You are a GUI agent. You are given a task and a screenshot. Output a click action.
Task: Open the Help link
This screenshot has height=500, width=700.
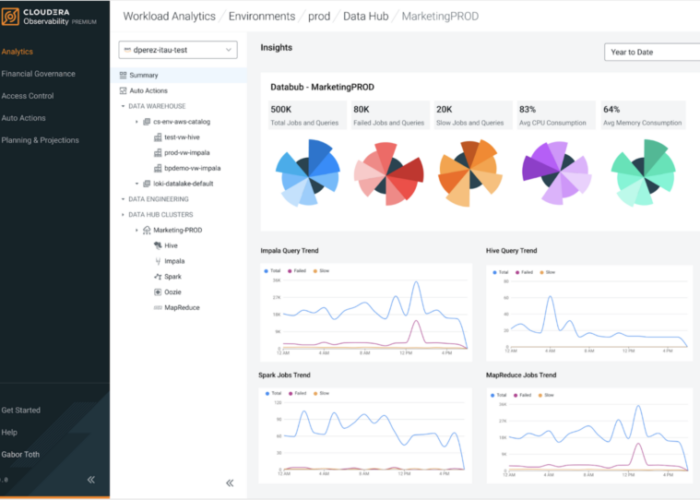point(9,432)
